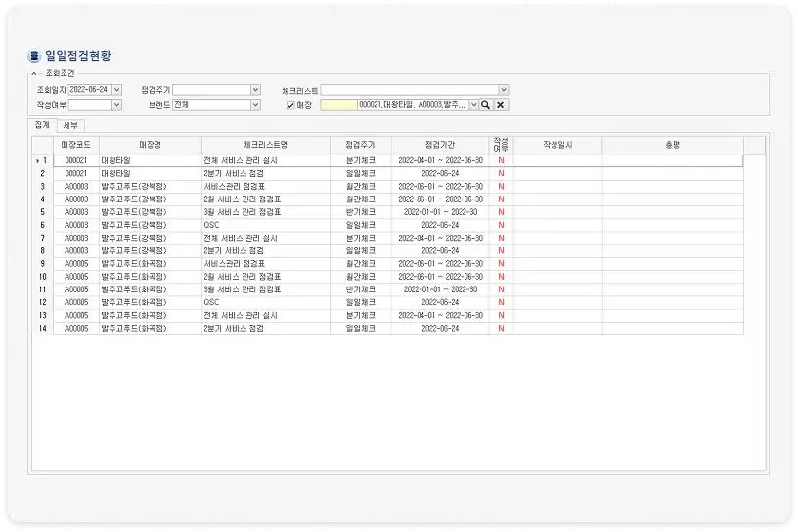Image resolution: width=798 pixels, height=532 pixels.
Task: Select 대왕타일 in row 2
Action: coord(116,174)
